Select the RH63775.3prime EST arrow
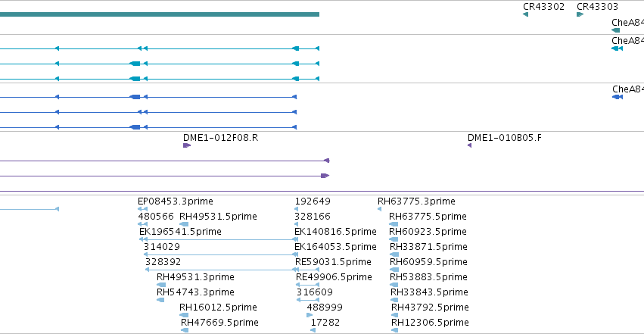Image resolution: width=644 pixels, height=334 pixels. [379, 209]
